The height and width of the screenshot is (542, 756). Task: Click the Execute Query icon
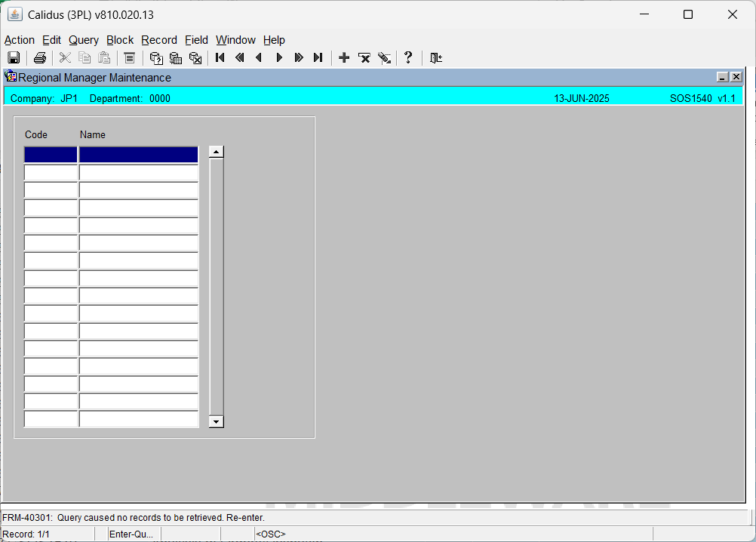point(176,58)
